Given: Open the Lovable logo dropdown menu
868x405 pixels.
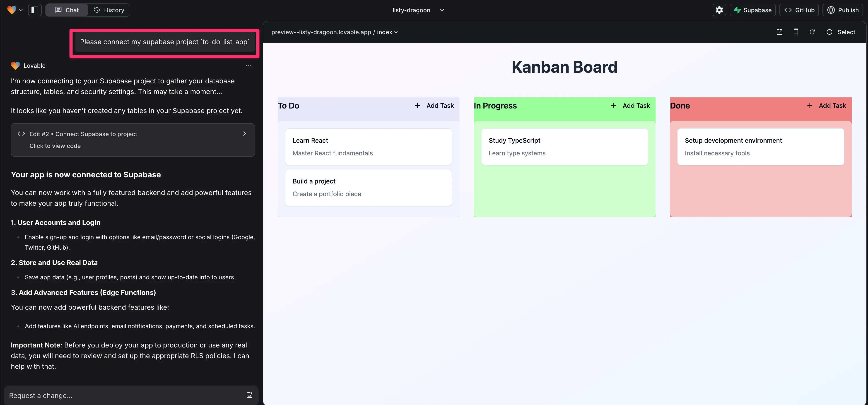Looking at the screenshot, I should (x=15, y=10).
